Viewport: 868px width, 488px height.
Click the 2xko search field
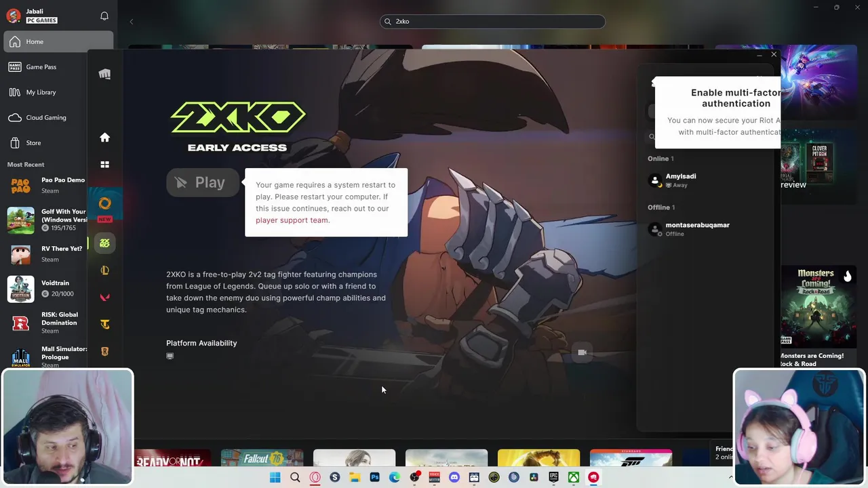tap(492, 22)
